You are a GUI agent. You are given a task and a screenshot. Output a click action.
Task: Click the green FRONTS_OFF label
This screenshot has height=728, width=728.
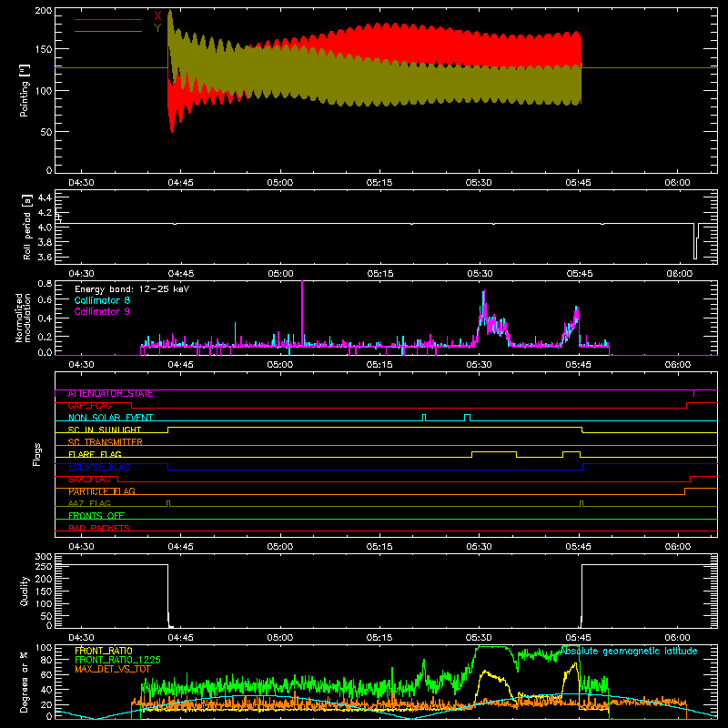click(x=96, y=516)
